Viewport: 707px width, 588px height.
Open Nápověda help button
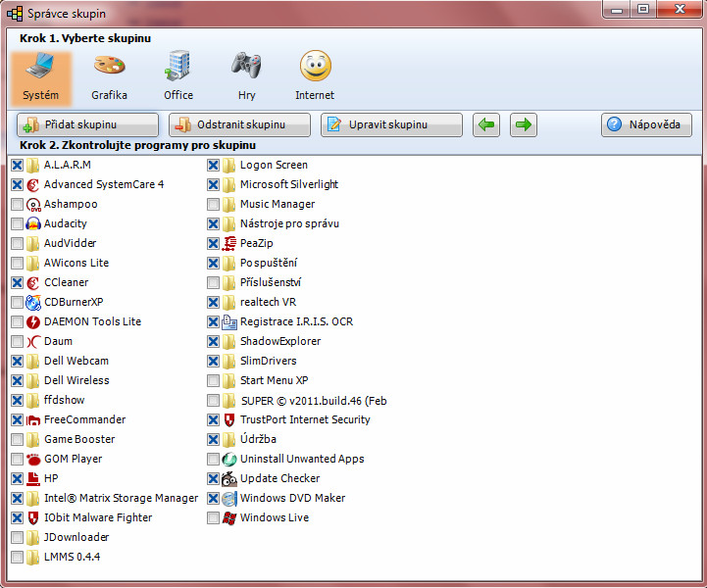[646, 124]
